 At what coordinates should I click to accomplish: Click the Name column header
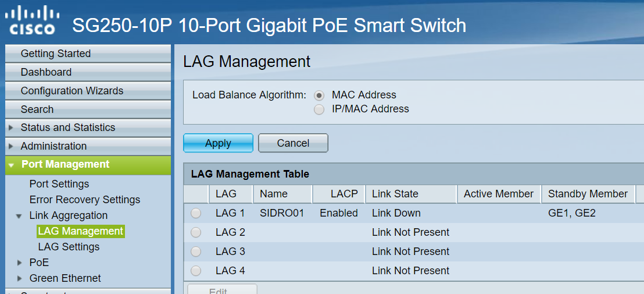point(282,194)
